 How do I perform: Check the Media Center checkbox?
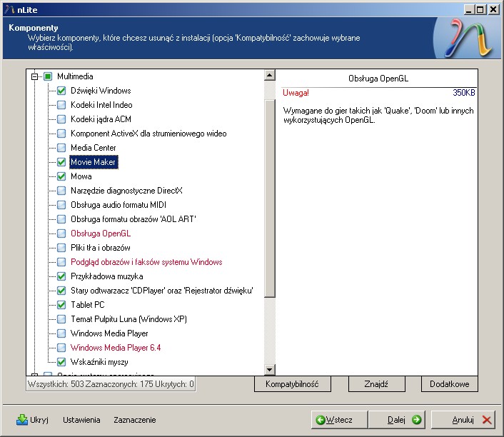[61, 148]
